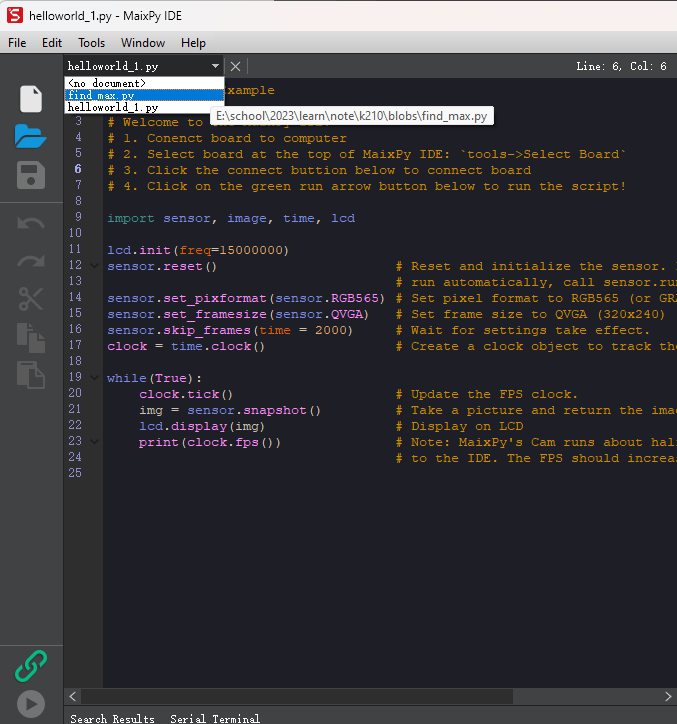Click 'lcd.display(img)' code text
Screen dimensions: 677x724
click(202, 426)
